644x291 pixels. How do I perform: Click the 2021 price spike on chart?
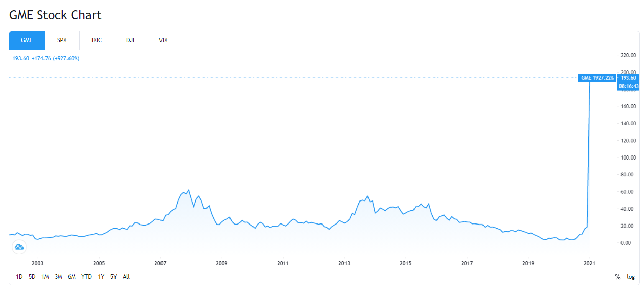[589, 153]
